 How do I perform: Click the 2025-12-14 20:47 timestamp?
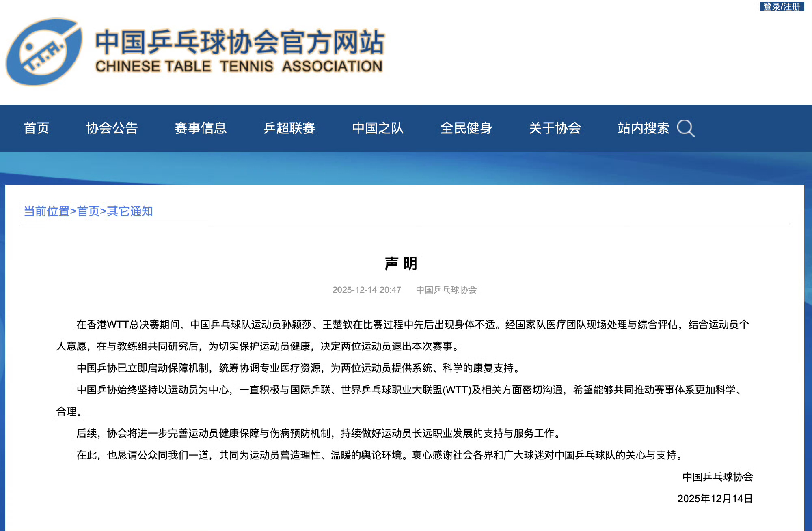(367, 290)
